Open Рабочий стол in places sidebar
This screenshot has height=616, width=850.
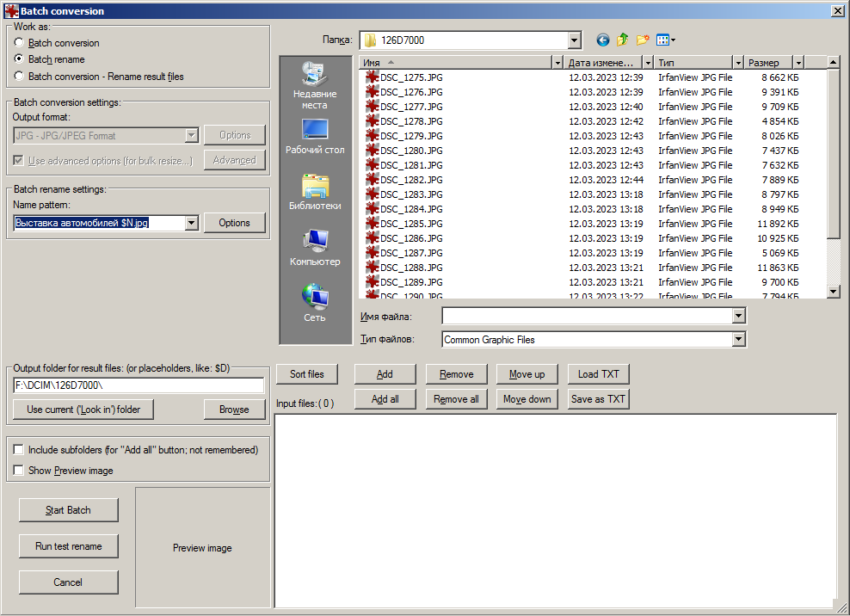coord(315,136)
